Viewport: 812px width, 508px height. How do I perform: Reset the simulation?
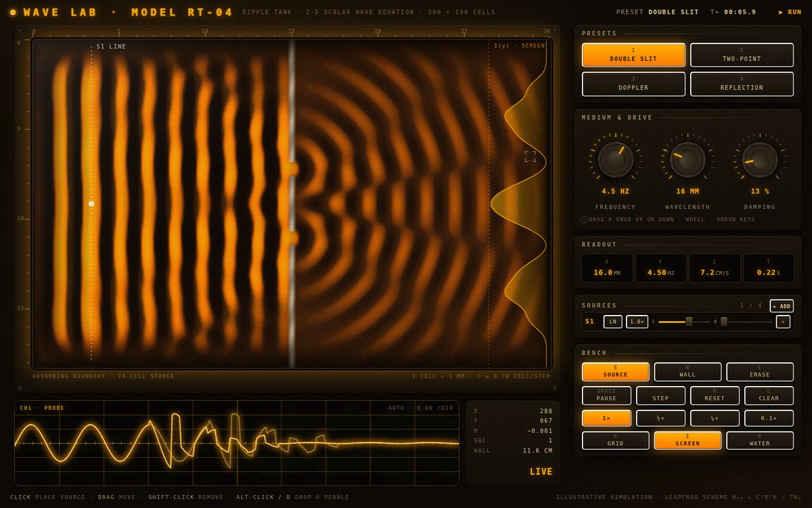(x=715, y=396)
